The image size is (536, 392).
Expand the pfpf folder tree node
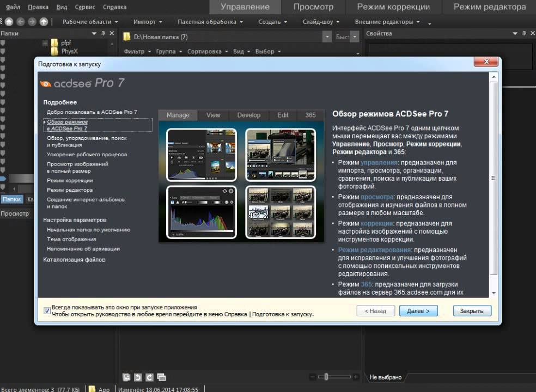45,43
